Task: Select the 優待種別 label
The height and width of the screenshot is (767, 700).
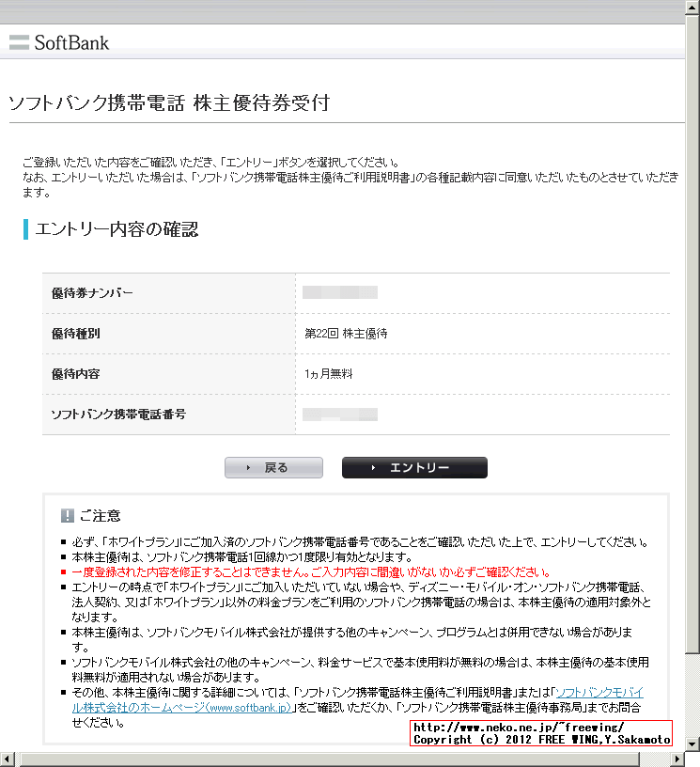Action: click(76, 334)
